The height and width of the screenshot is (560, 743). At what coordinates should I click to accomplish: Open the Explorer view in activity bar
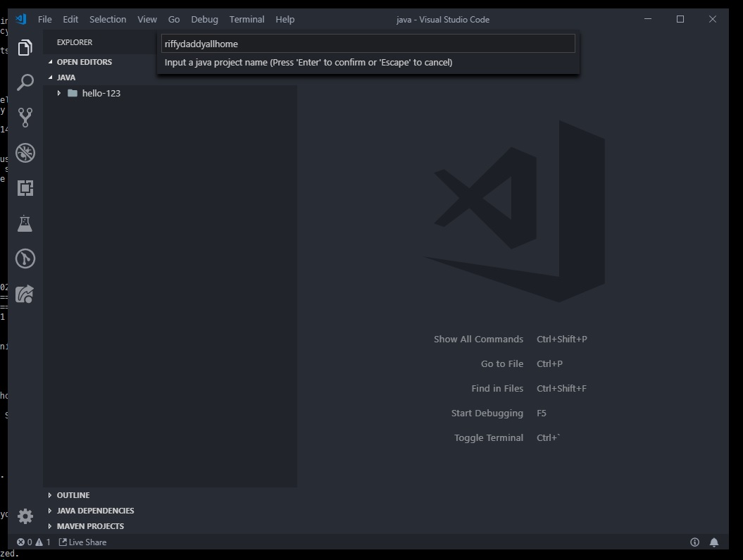pos(25,47)
